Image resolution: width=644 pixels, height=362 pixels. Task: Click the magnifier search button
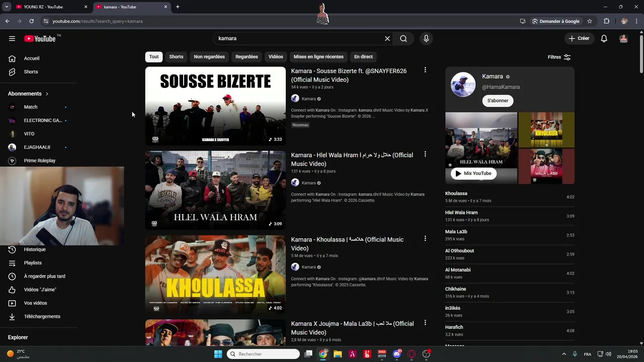pos(404,39)
